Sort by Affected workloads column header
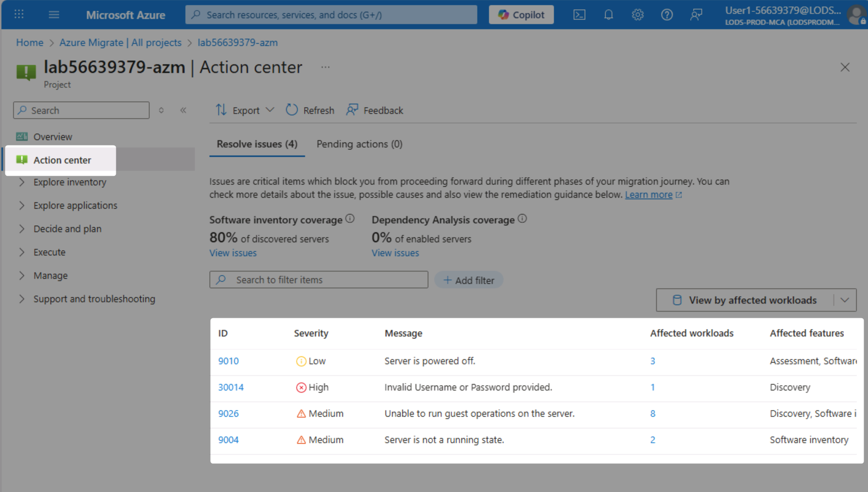This screenshot has width=868, height=492. tap(691, 333)
